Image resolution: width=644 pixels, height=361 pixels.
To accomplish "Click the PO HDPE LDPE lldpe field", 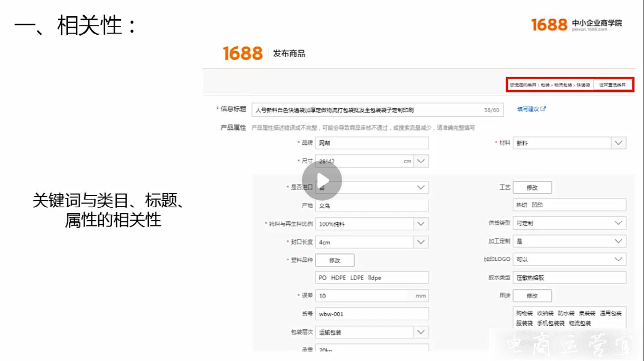I will coord(372,277).
